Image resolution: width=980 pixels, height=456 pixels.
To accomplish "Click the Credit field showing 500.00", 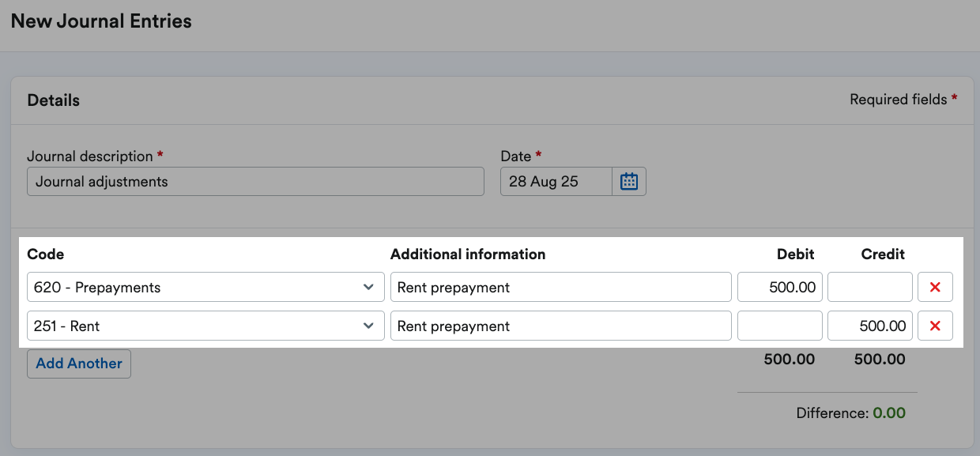I will pos(870,326).
